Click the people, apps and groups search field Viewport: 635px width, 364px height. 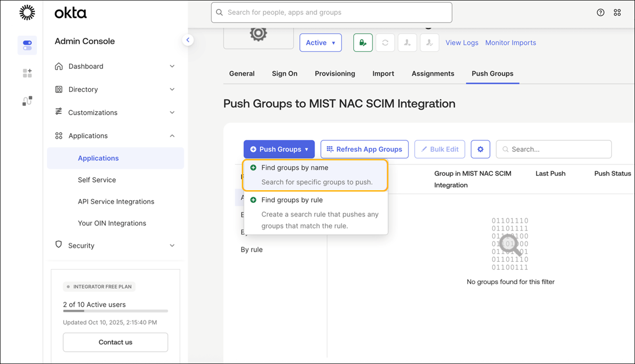[x=332, y=12]
